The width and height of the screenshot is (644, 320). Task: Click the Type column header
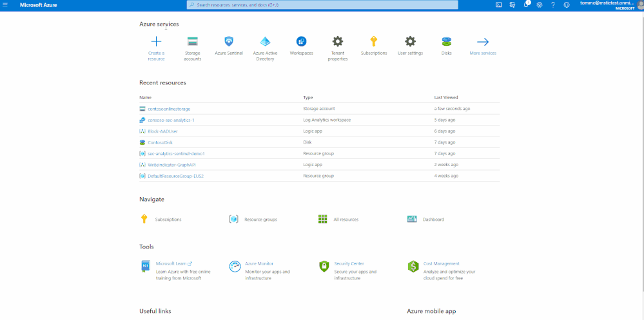pos(308,98)
